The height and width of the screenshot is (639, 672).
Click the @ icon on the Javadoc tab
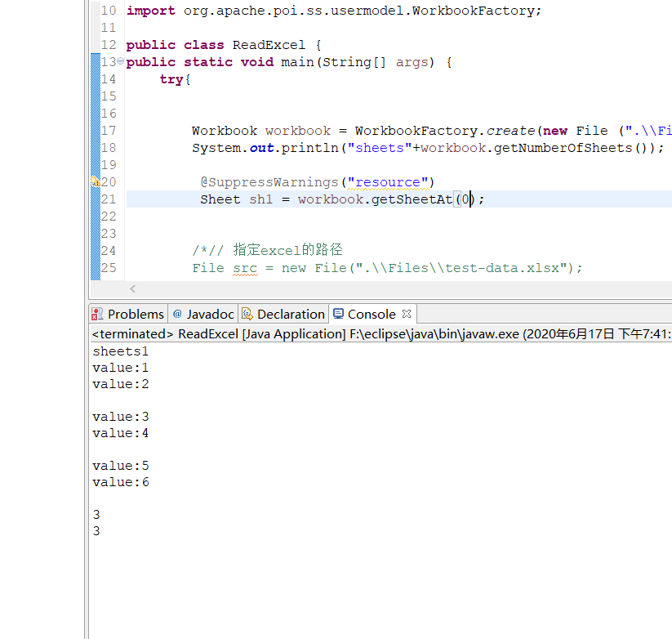pos(178,314)
